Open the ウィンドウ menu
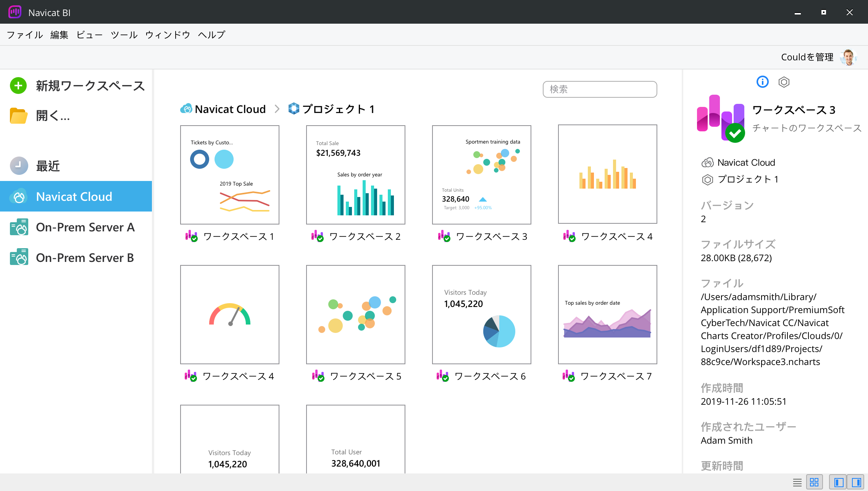The height and width of the screenshot is (491, 868). [168, 35]
